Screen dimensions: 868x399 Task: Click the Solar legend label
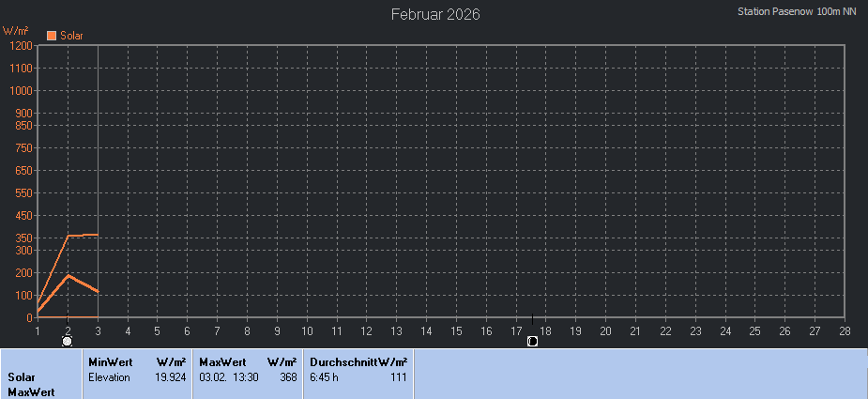click(x=72, y=36)
